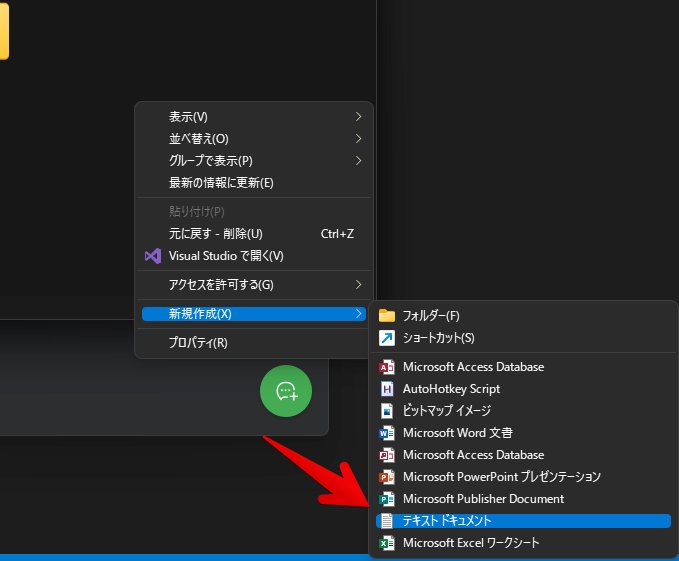Open the グループで表示(P) menu entry
Image resolution: width=679 pixels, height=561 pixels.
tap(254, 161)
